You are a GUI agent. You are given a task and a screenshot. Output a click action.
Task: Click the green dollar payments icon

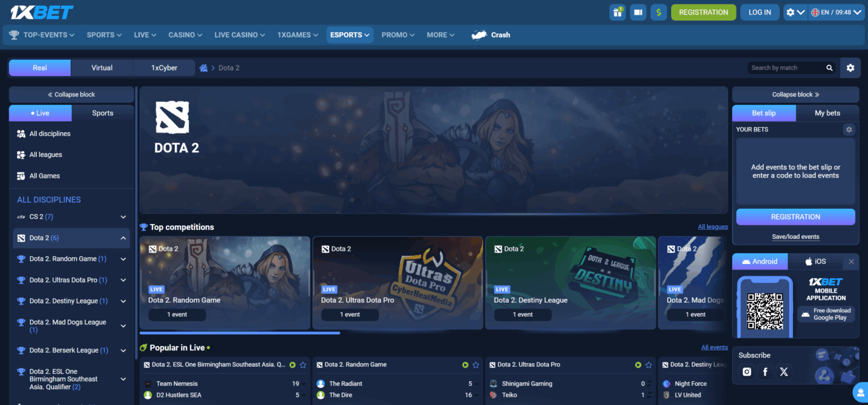(x=658, y=11)
